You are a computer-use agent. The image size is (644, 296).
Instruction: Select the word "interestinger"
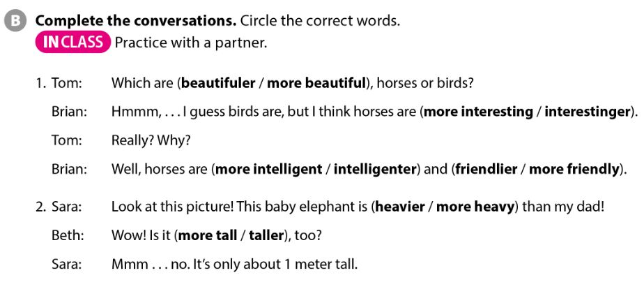586,112
